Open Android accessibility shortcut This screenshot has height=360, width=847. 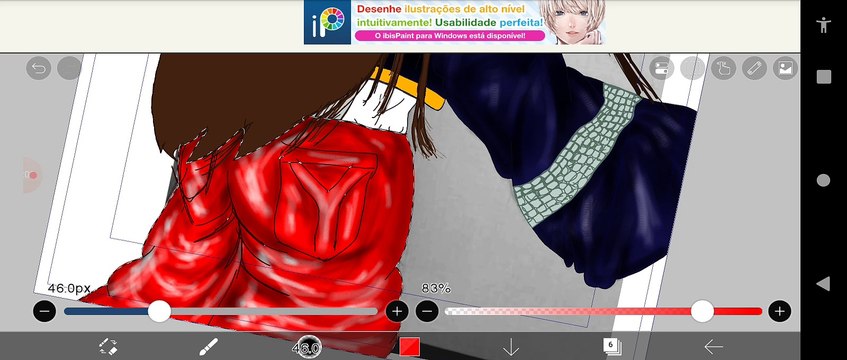pyautogui.click(x=823, y=25)
